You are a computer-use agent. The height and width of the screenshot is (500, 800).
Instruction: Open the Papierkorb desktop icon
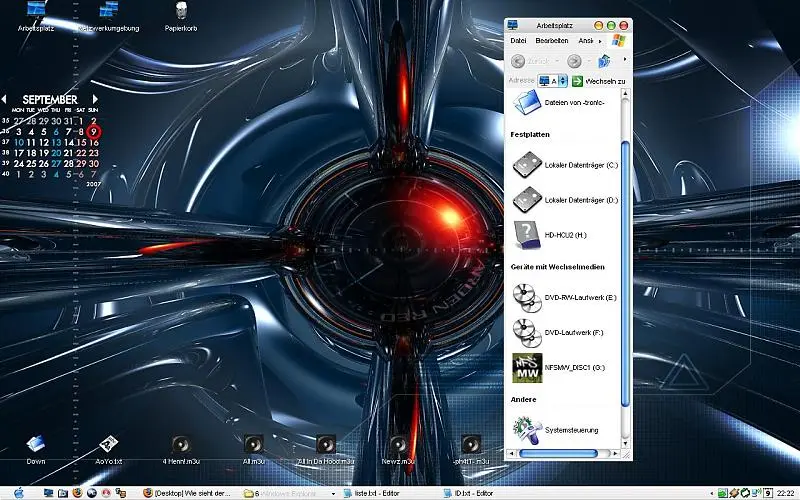(180, 11)
